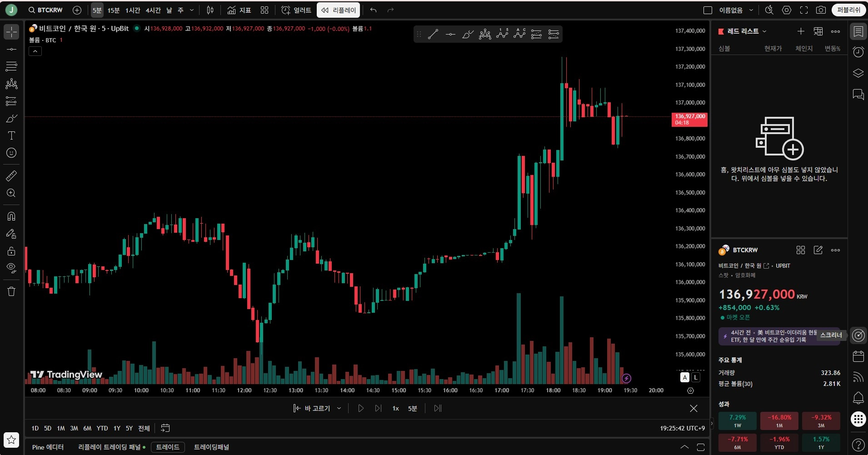Viewport: 868px width, 455px height.
Task: Open the forecasting and measurement tools in left sidebar
Action: click(11, 101)
